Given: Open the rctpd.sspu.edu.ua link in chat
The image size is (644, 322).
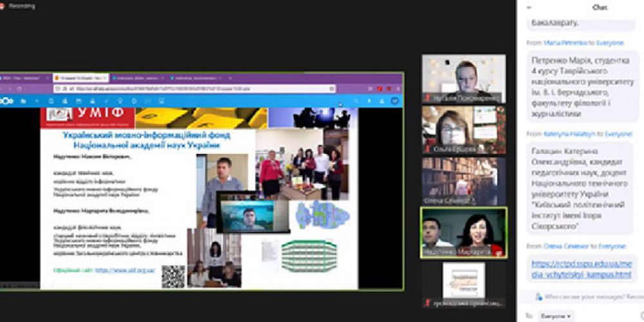Looking at the screenshot, I should pyautogui.click(x=579, y=270).
